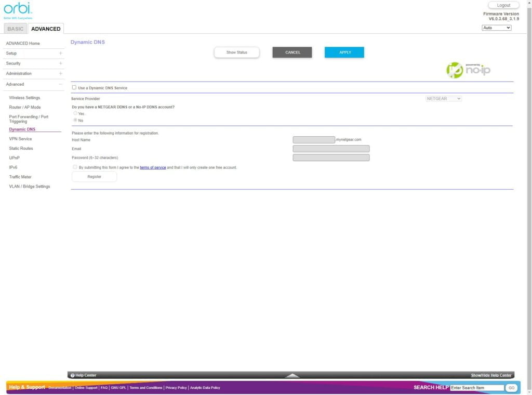Check the terms of service agreement box

tap(75, 167)
